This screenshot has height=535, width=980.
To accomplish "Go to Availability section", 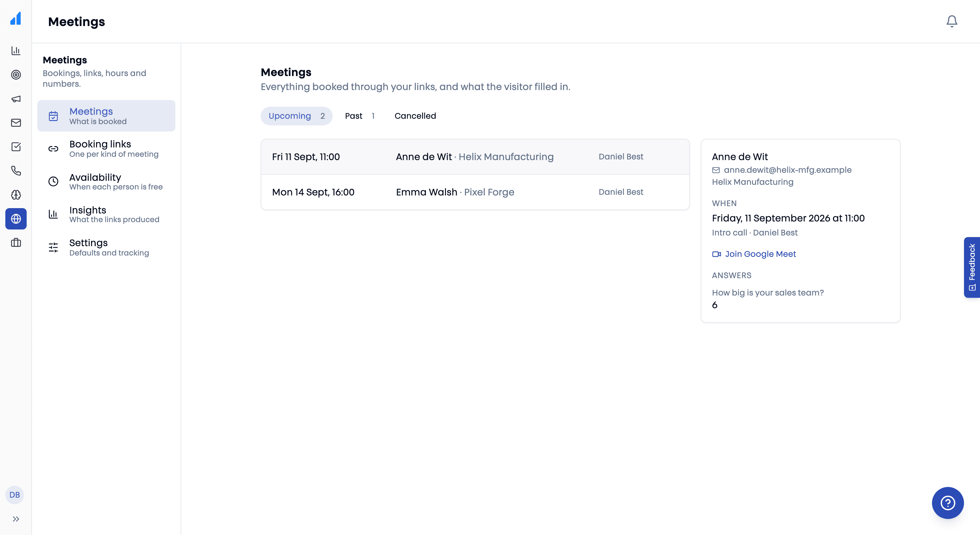I will (x=106, y=181).
